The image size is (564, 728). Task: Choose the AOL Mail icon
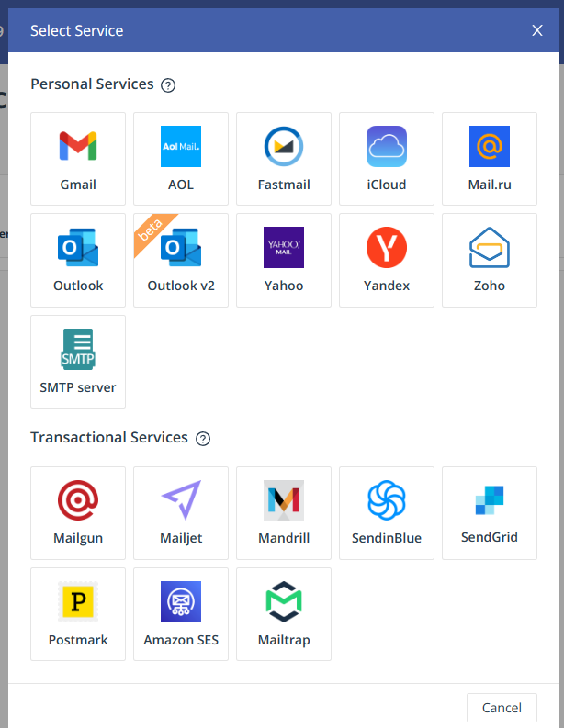[181, 146]
